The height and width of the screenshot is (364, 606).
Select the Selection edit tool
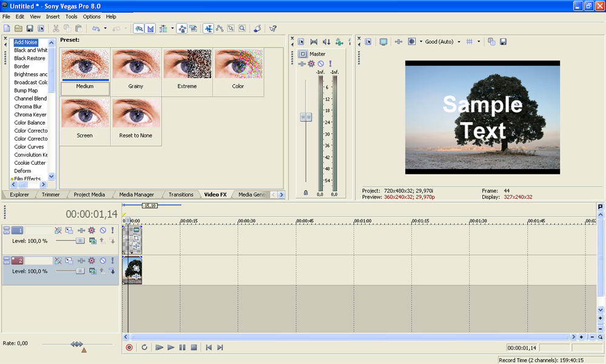click(x=231, y=28)
